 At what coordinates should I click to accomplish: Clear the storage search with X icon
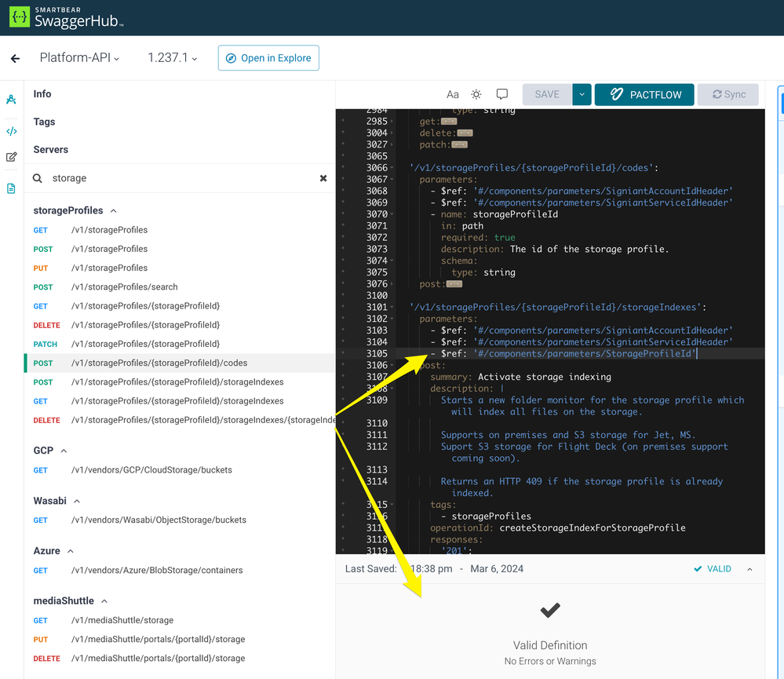coord(323,179)
